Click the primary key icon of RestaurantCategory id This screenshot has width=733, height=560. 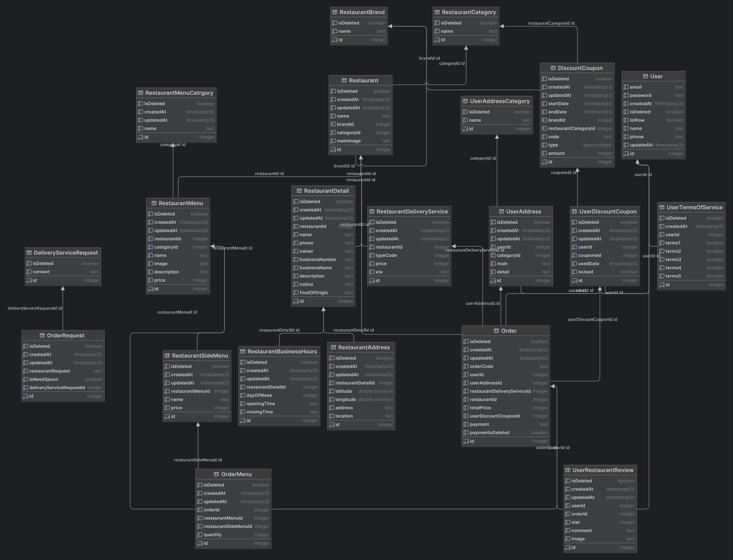[x=437, y=40]
